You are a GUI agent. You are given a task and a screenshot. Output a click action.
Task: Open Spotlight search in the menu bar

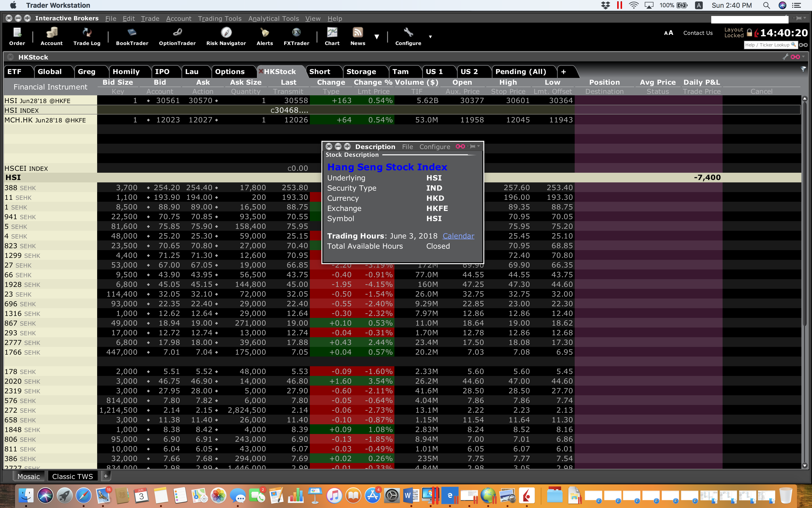click(766, 5)
